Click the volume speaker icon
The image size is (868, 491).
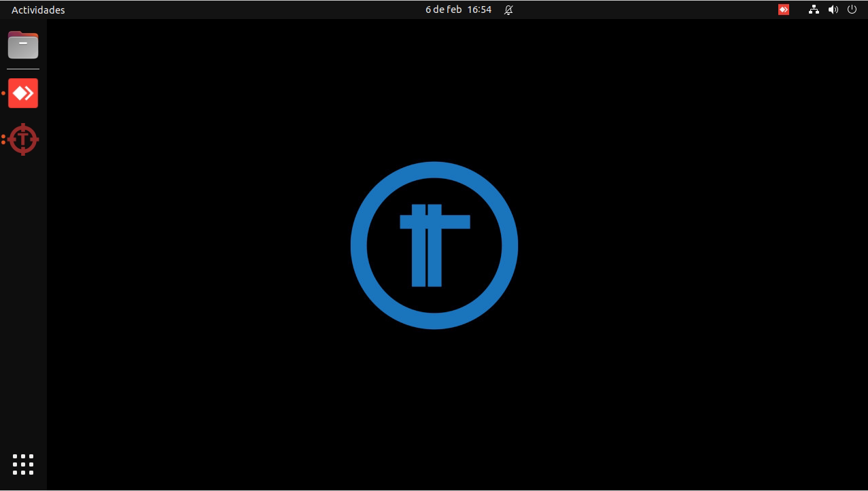833,10
